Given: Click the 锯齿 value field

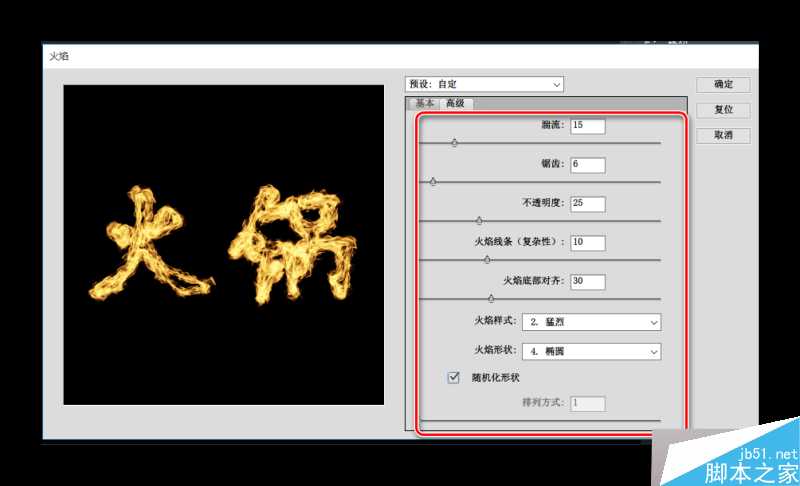Looking at the screenshot, I should tap(587, 165).
